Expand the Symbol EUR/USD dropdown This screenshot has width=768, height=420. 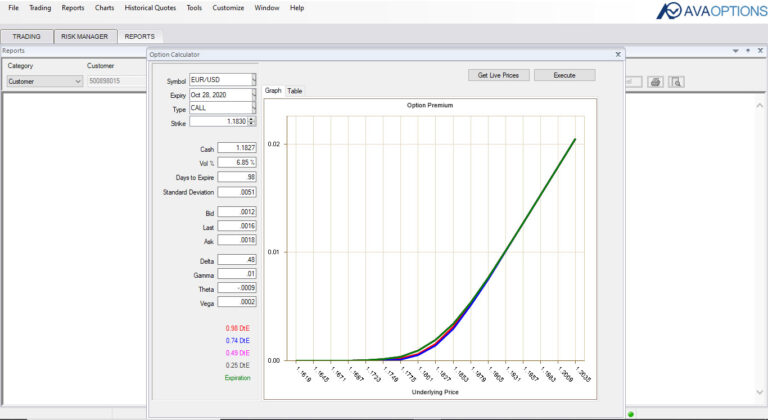point(254,79)
